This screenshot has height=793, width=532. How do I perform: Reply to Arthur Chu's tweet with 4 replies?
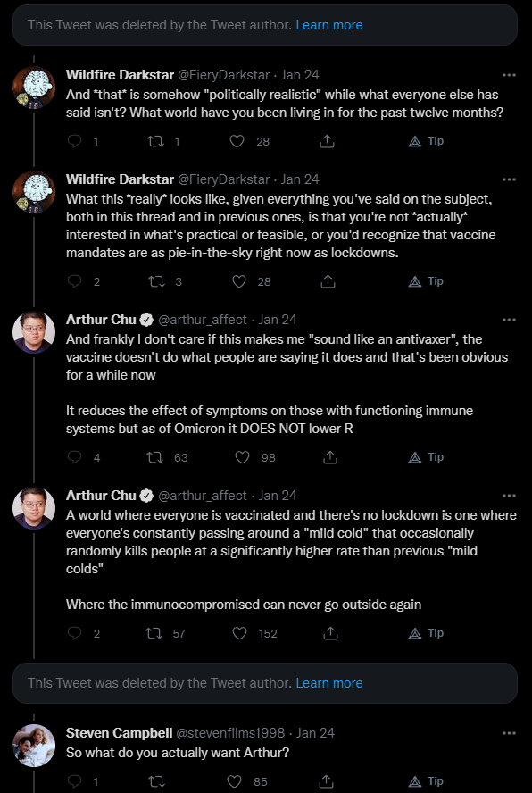click(74, 457)
